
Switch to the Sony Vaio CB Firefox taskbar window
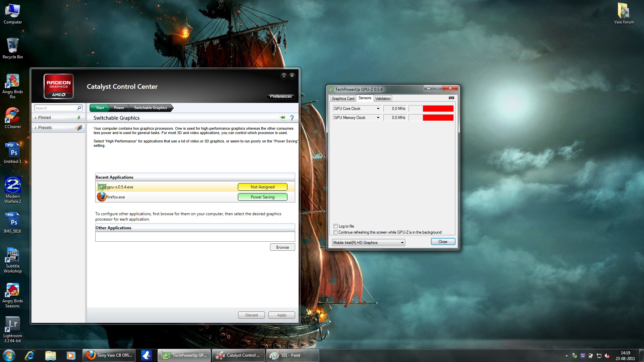click(x=109, y=355)
